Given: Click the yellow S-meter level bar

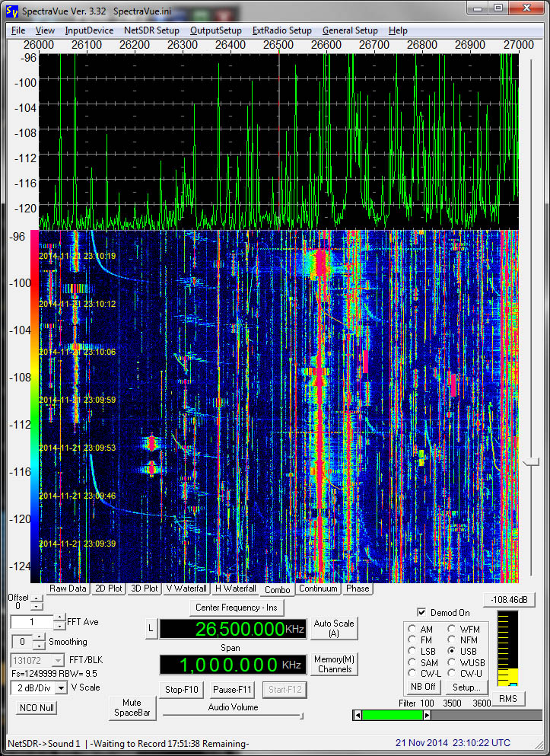Looking at the screenshot, I should 507,678.
